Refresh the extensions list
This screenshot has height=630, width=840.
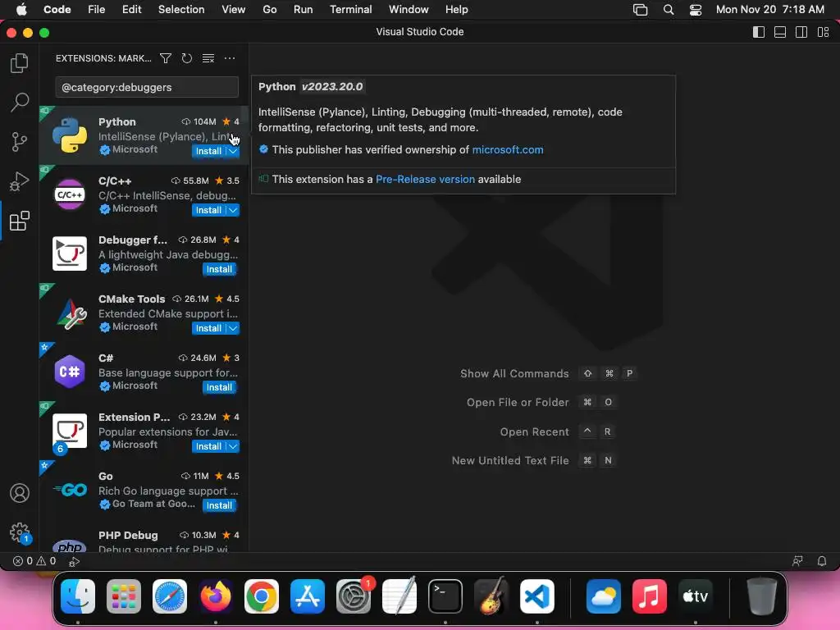click(186, 58)
